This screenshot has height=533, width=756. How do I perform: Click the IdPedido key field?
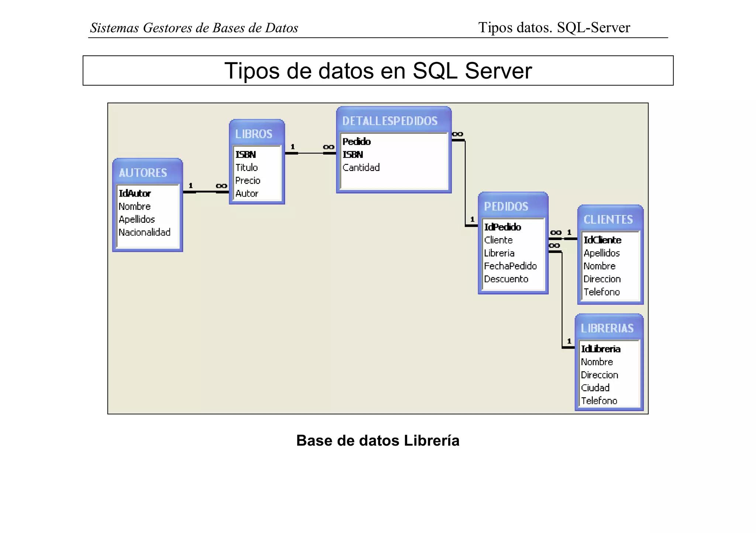pyautogui.click(x=502, y=227)
